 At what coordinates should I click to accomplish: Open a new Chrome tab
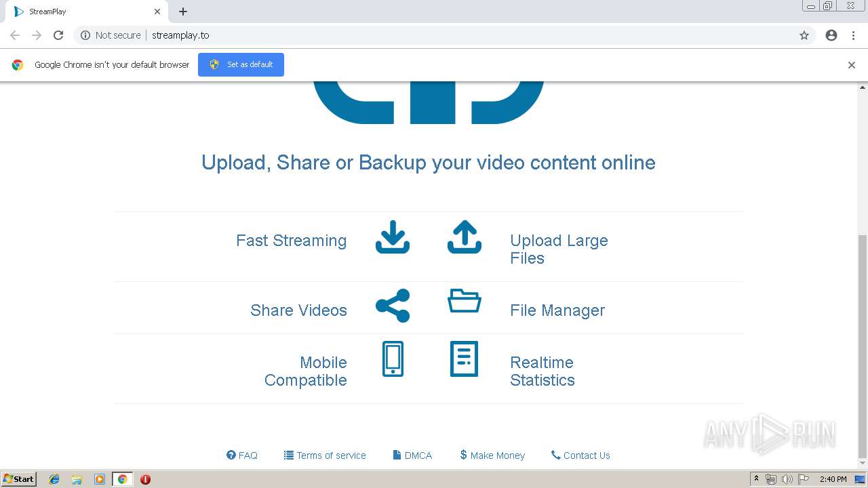183,12
